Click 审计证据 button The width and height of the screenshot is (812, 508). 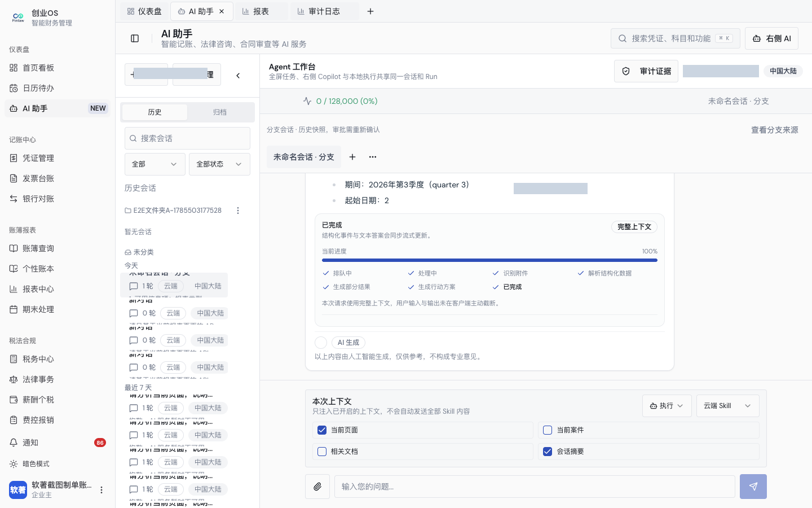click(x=646, y=71)
